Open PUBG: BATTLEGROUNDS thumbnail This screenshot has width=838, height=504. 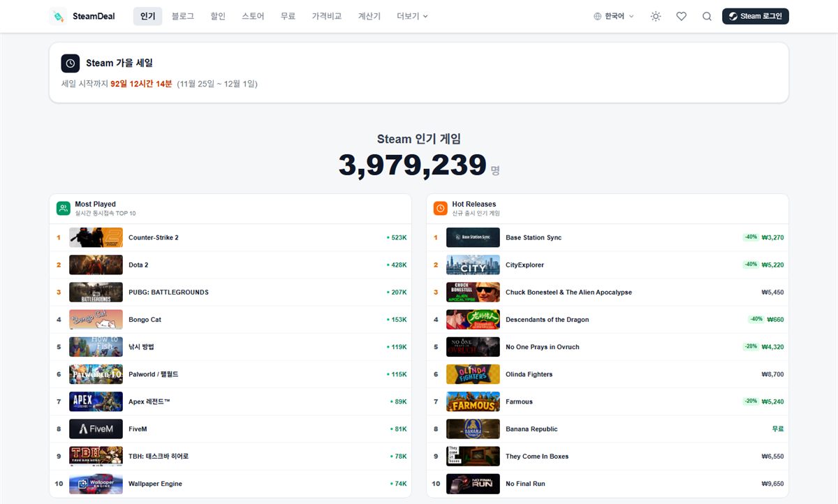(96, 292)
